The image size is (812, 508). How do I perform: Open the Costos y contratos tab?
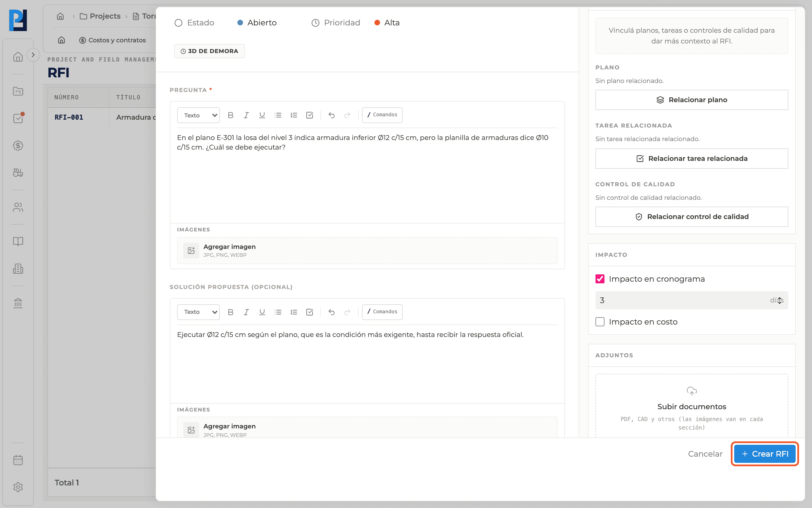tap(112, 40)
